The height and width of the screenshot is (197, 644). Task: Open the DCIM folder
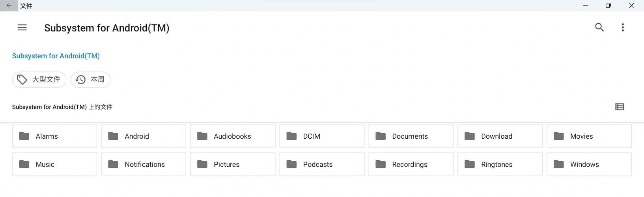point(322,136)
